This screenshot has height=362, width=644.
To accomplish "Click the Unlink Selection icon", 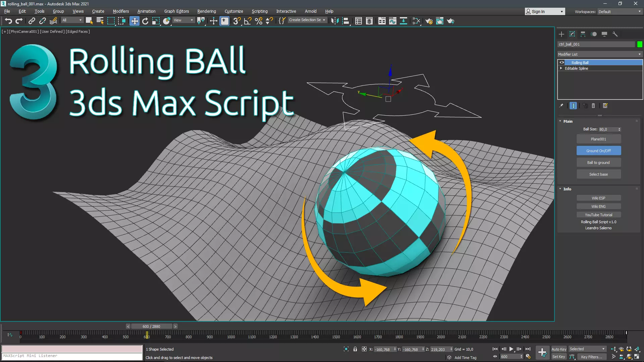I will point(42,21).
